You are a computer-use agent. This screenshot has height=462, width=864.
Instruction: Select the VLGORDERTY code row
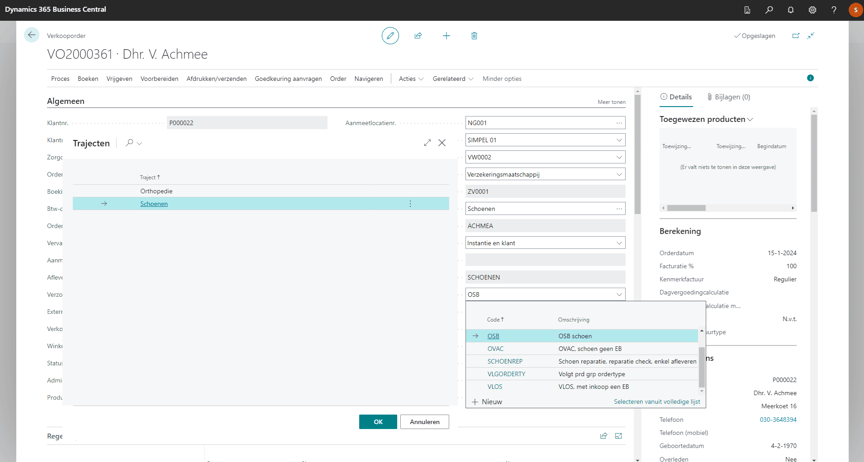point(582,374)
